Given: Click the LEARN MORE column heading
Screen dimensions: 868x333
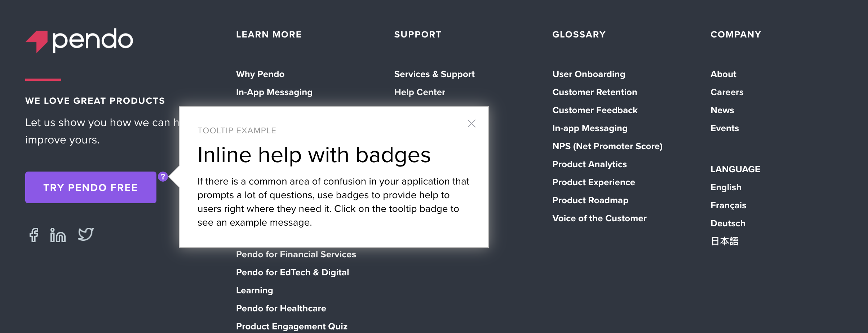Looking at the screenshot, I should click(x=269, y=35).
